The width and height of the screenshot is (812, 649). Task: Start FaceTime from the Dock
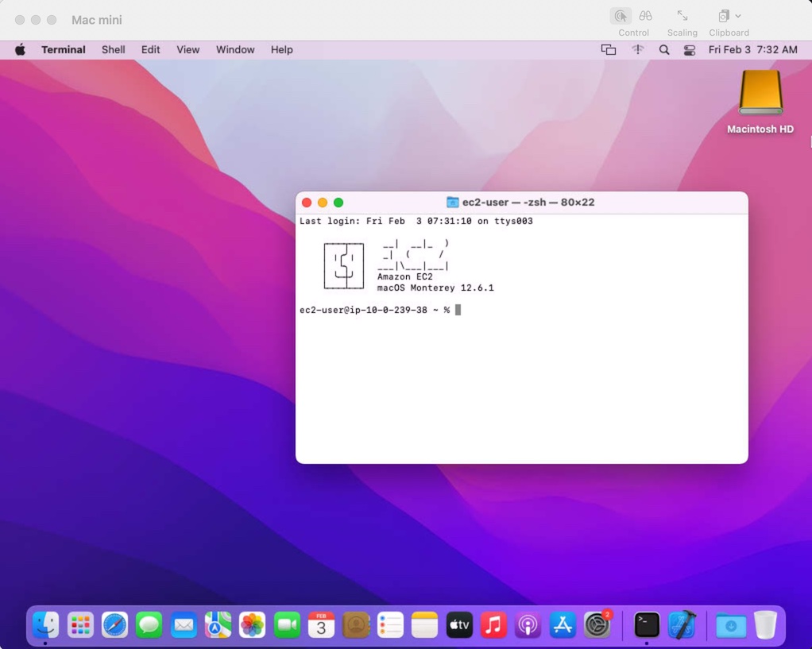287,624
